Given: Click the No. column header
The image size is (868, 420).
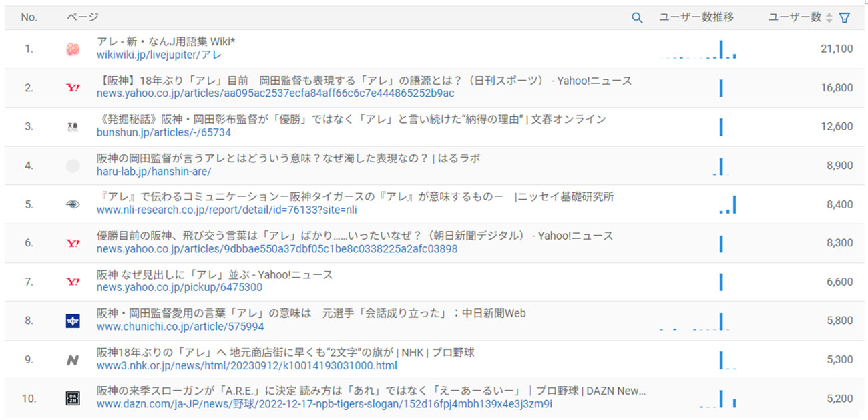Looking at the screenshot, I should (29, 18).
